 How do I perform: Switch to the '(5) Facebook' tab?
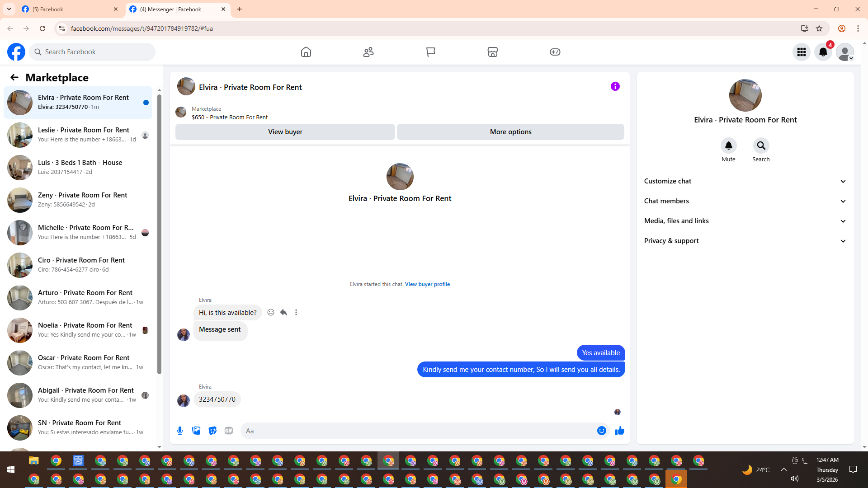tap(70, 9)
